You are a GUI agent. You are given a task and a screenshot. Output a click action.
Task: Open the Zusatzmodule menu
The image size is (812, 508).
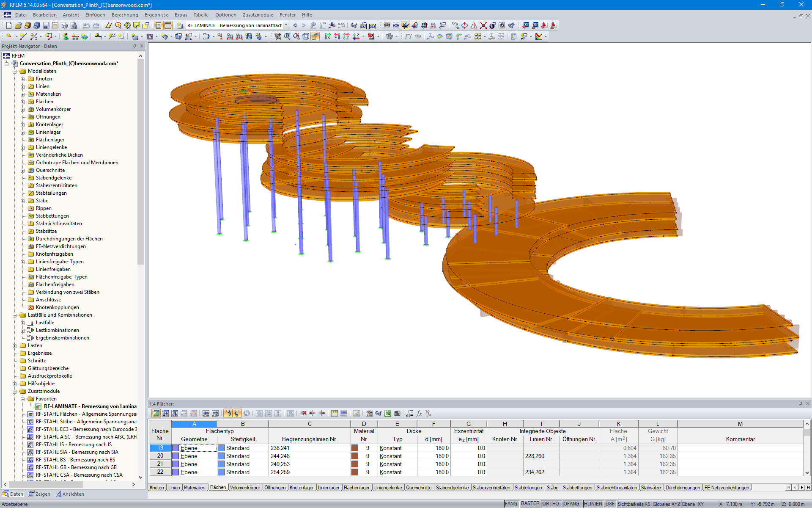(x=258, y=15)
